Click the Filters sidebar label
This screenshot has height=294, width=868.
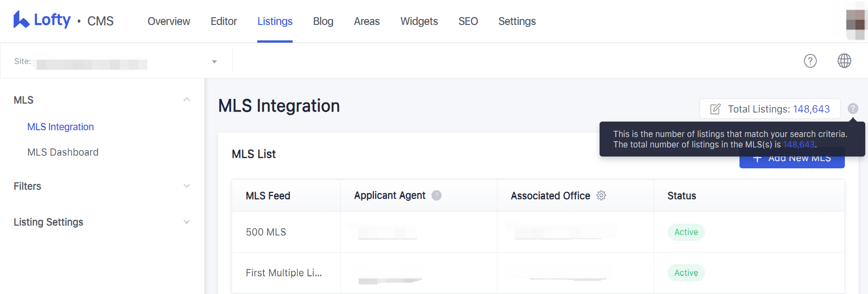point(27,186)
